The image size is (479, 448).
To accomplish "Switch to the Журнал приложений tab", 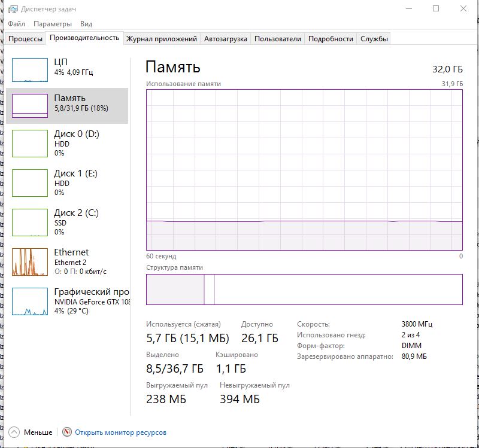I will pyautogui.click(x=162, y=39).
